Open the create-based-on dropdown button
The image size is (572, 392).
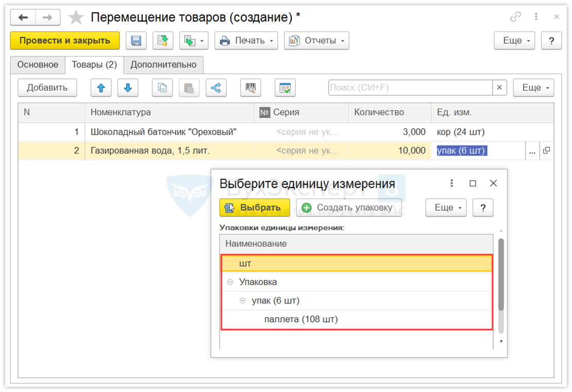coord(194,41)
